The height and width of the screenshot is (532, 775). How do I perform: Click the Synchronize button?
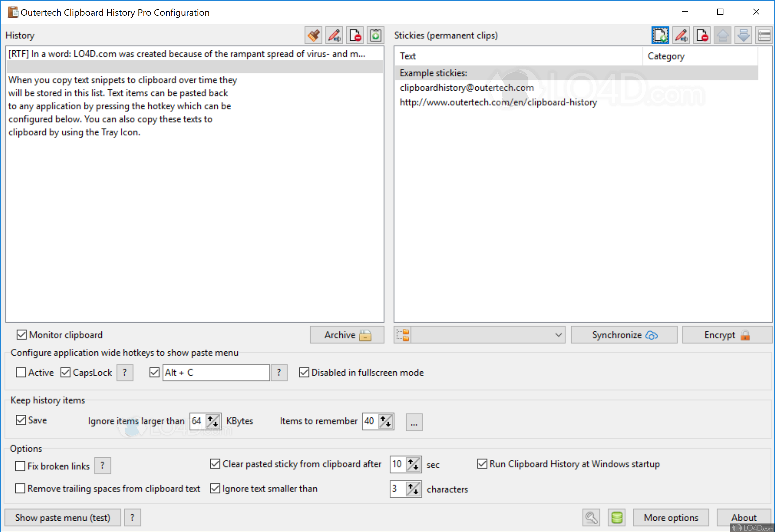[624, 335]
